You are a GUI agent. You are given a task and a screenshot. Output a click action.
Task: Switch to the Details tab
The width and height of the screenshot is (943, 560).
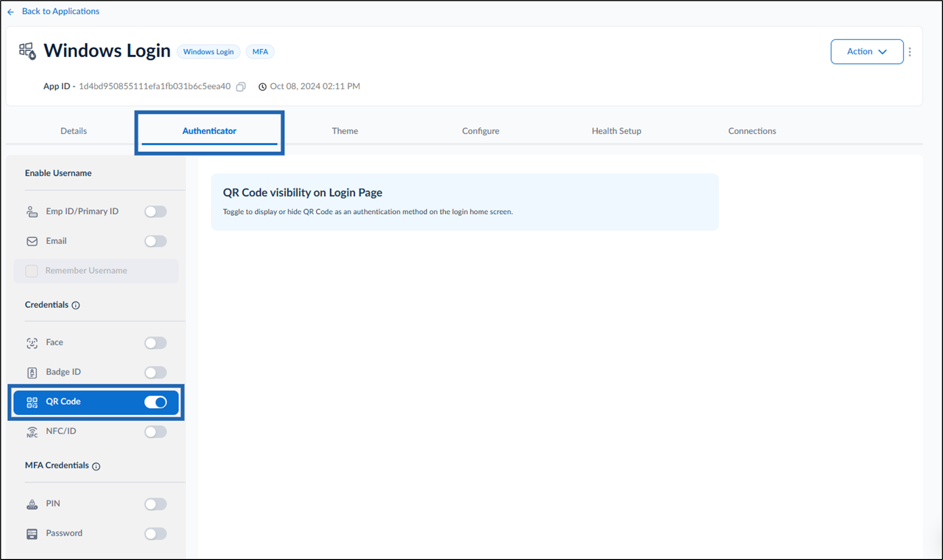(x=73, y=131)
